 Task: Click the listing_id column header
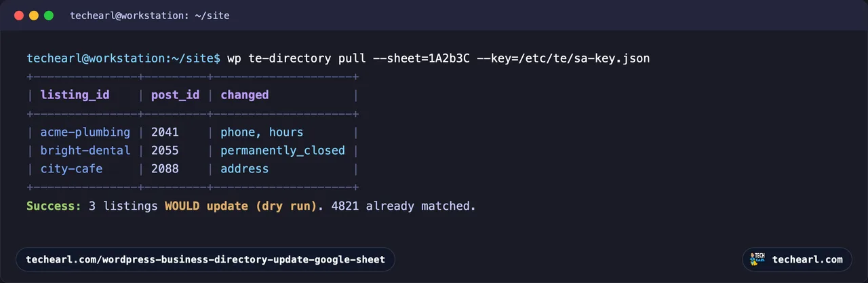point(75,95)
